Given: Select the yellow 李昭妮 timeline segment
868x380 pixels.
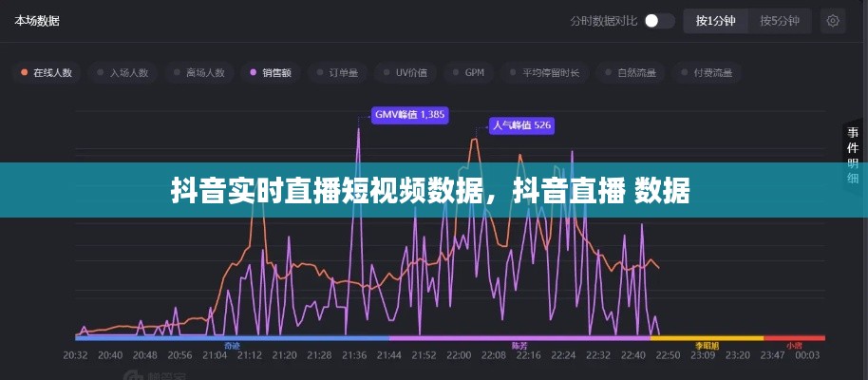Looking at the screenshot, I should click(707, 338).
